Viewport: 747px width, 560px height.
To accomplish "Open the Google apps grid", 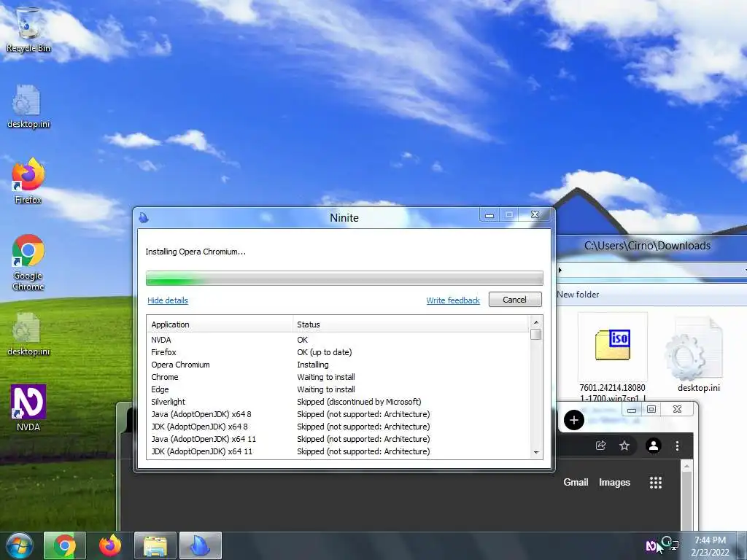I will pos(656,483).
